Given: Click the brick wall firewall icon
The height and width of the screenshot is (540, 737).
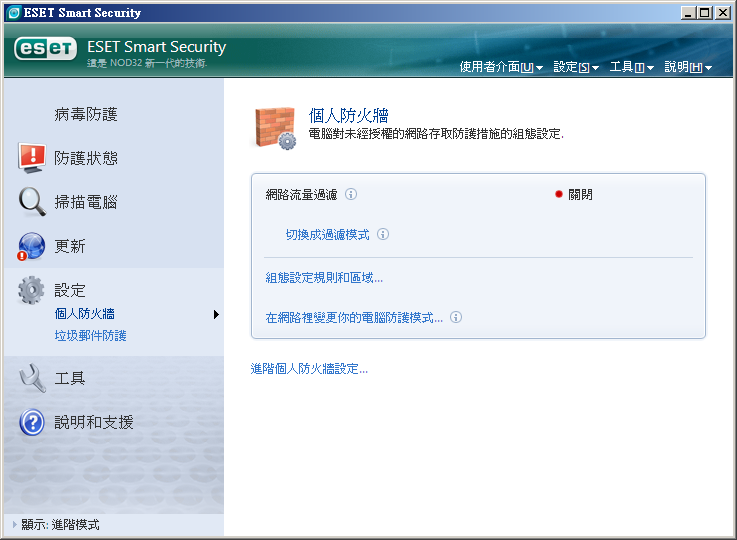Looking at the screenshot, I should (275, 128).
